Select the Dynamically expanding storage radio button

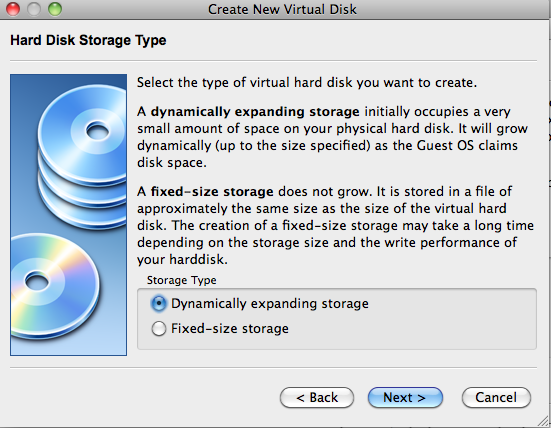[158, 303]
